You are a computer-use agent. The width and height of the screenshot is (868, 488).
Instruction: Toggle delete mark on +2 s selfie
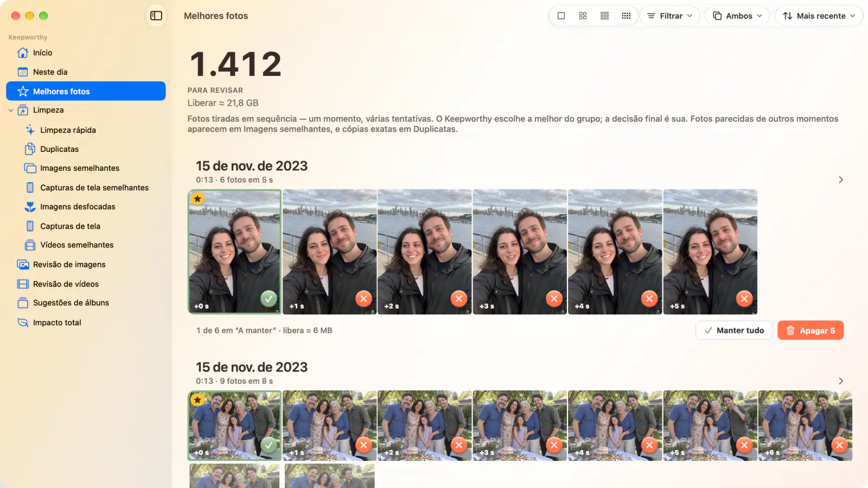pos(459,299)
